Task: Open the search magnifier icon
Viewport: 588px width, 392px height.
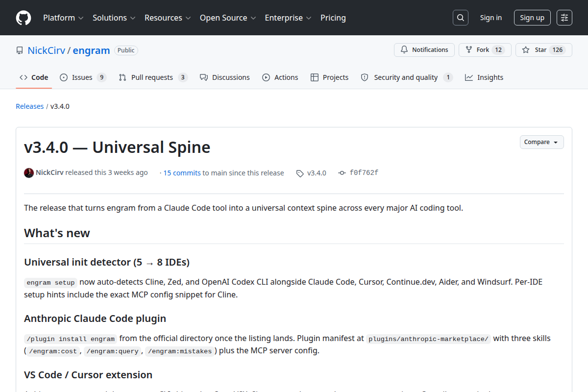Action: [460, 18]
